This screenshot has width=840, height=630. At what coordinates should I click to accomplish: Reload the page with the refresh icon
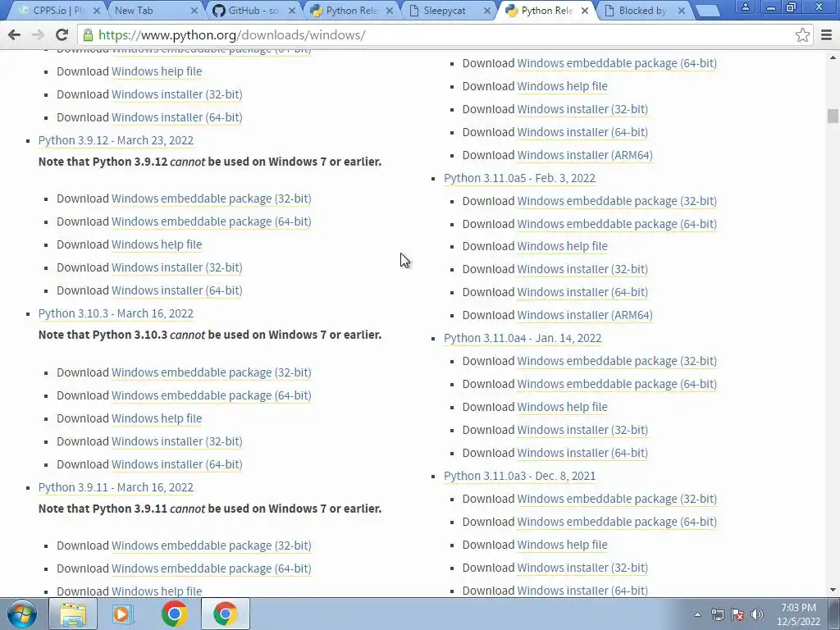[62, 34]
